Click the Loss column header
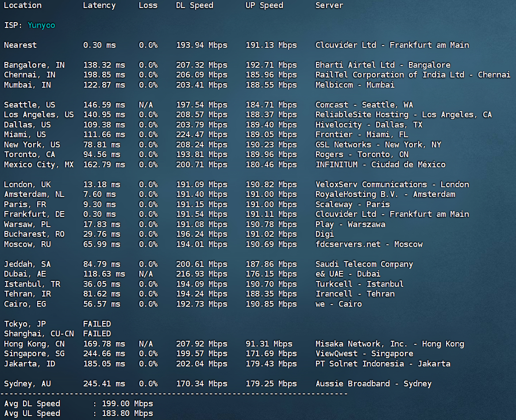 pyautogui.click(x=148, y=5)
